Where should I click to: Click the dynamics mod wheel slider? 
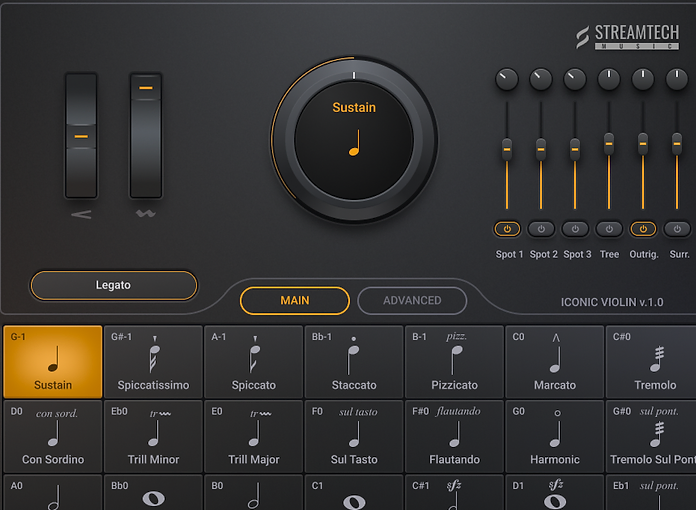pos(81,136)
